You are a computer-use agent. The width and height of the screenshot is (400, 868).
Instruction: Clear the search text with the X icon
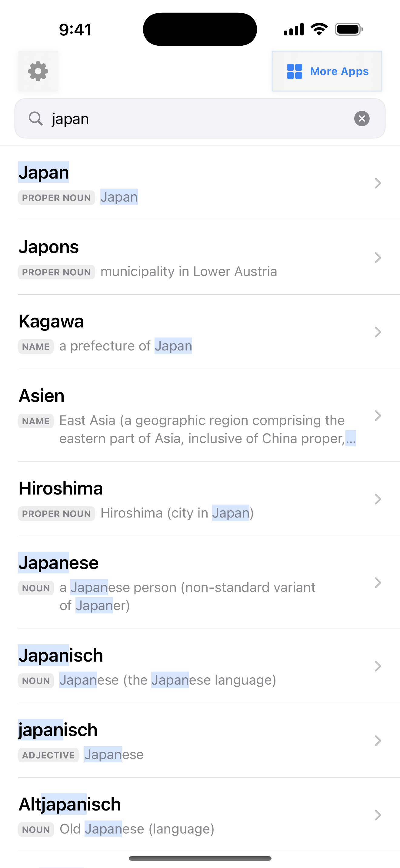362,119
